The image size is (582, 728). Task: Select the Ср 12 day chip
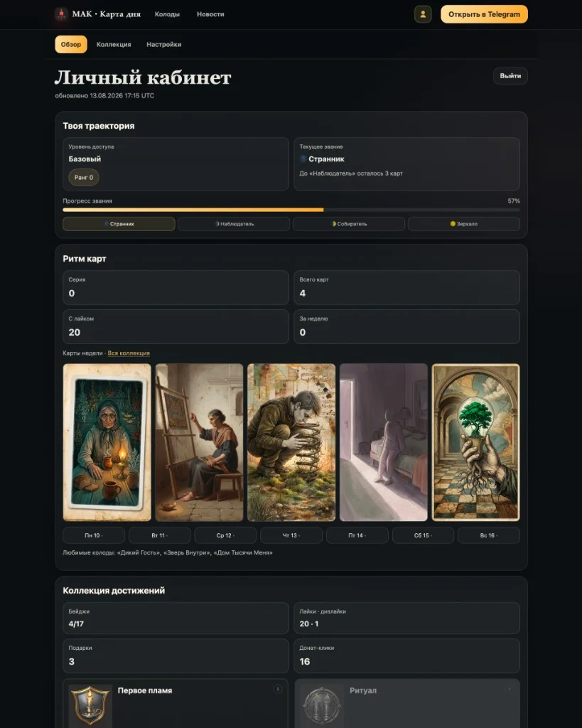click(225, 535)
